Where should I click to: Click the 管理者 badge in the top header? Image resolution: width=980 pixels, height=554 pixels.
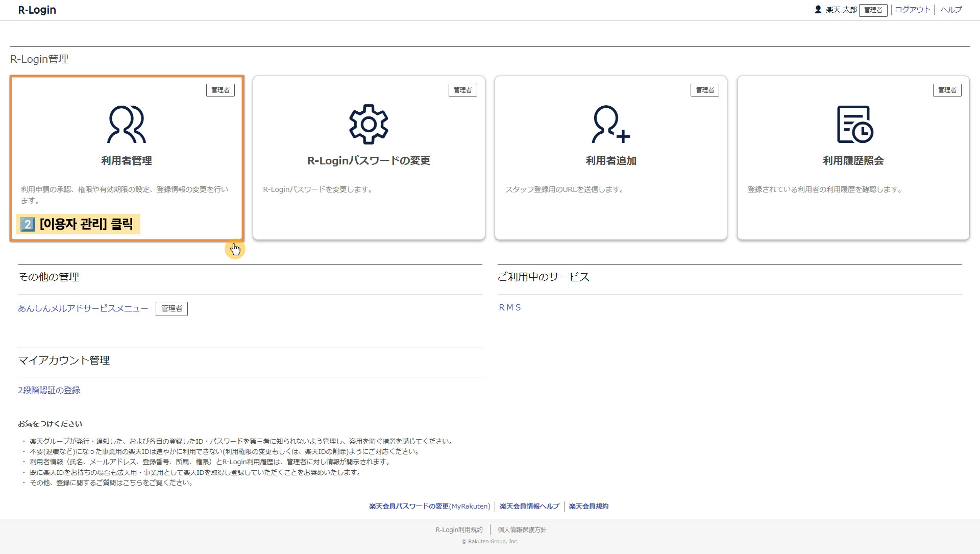pyautogui.click(x=873, y=10)
